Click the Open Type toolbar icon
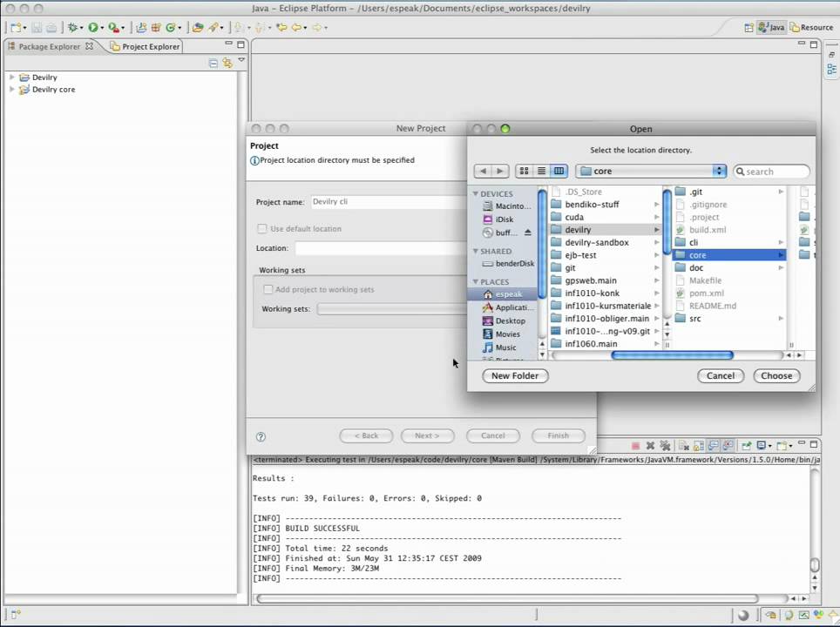This screenshot has width=840, height=627. coord(198,27)
